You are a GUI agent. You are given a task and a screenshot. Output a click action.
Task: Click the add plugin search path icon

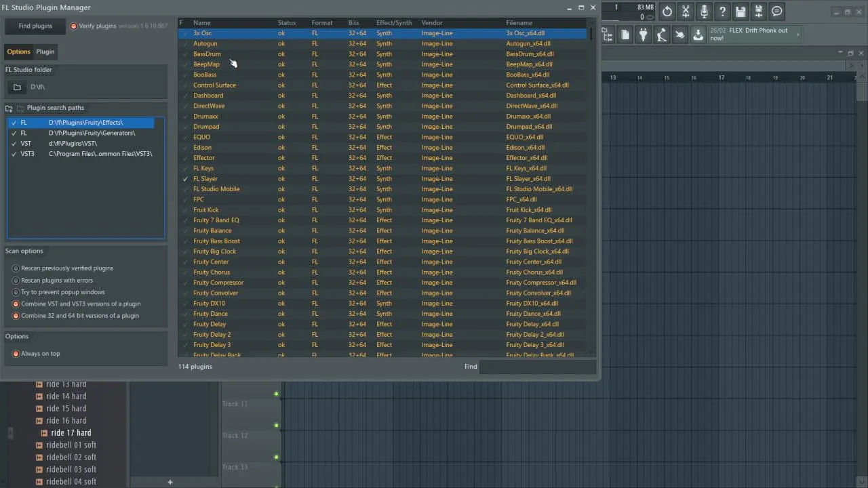click(9, 108)
